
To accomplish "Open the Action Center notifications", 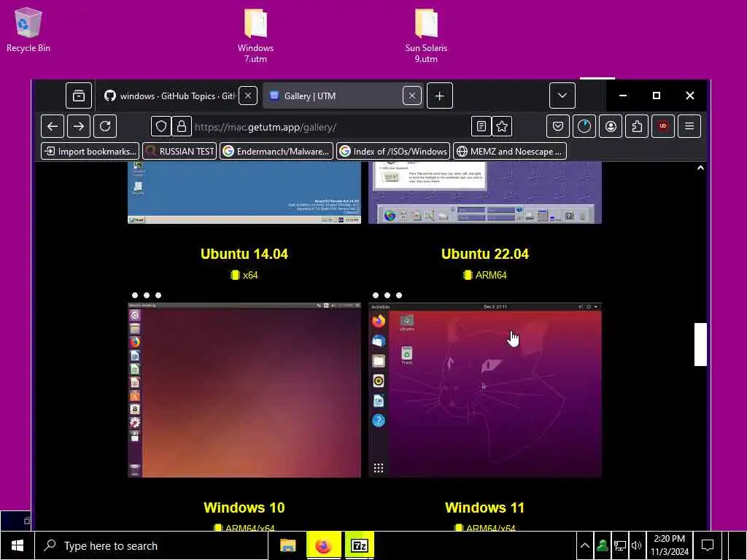I will pyautogui.click(x=708, y=545).
